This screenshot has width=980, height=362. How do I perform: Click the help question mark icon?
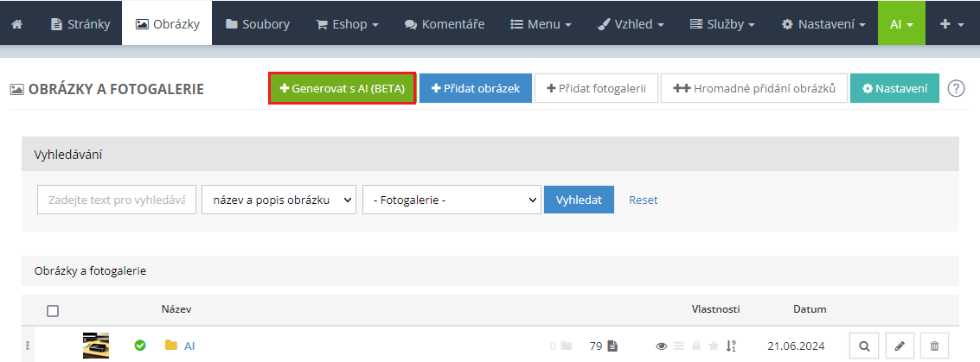click(956, 88)
